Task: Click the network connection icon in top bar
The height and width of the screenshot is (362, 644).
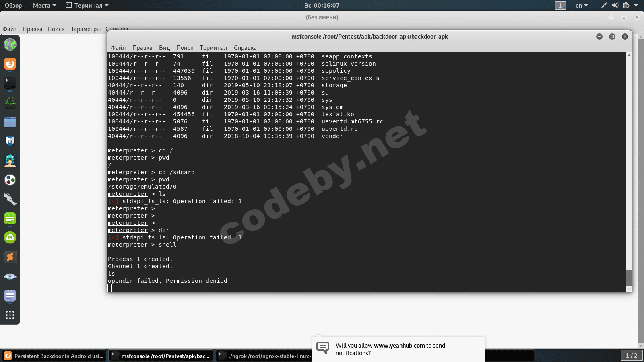Action: 604,6
